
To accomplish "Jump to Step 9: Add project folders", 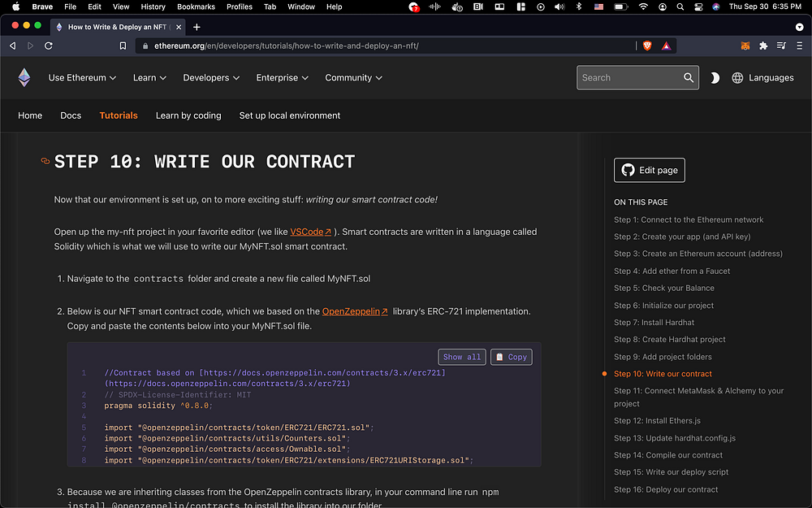I will 663,357.
